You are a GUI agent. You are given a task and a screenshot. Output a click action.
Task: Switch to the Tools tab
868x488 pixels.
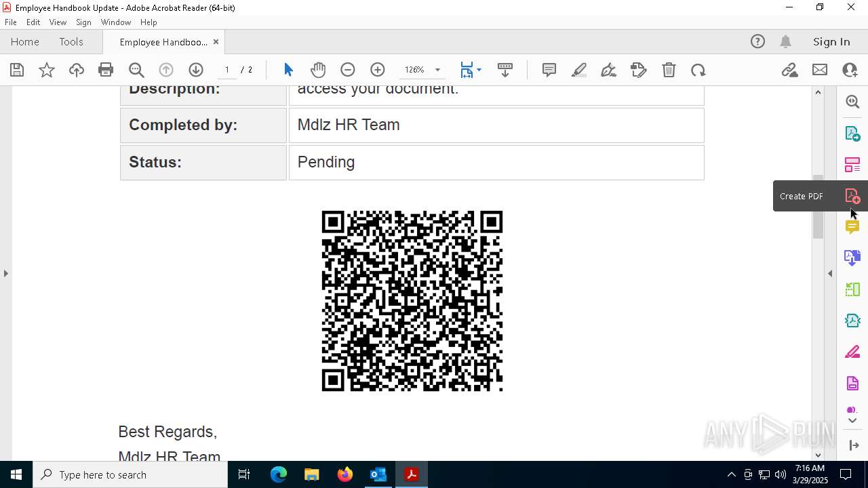[71, 42]
